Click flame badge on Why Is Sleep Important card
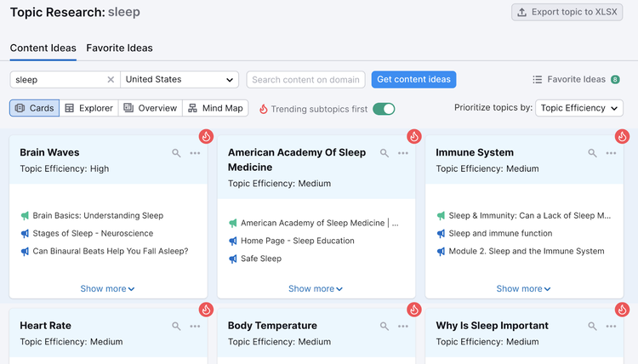The image size is (638, 364). pyautogui.click(x=622, y=310)
